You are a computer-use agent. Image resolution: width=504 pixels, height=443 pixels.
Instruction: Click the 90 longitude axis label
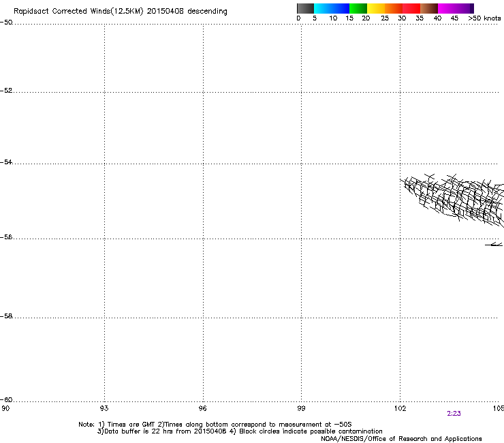pos(5,408)
